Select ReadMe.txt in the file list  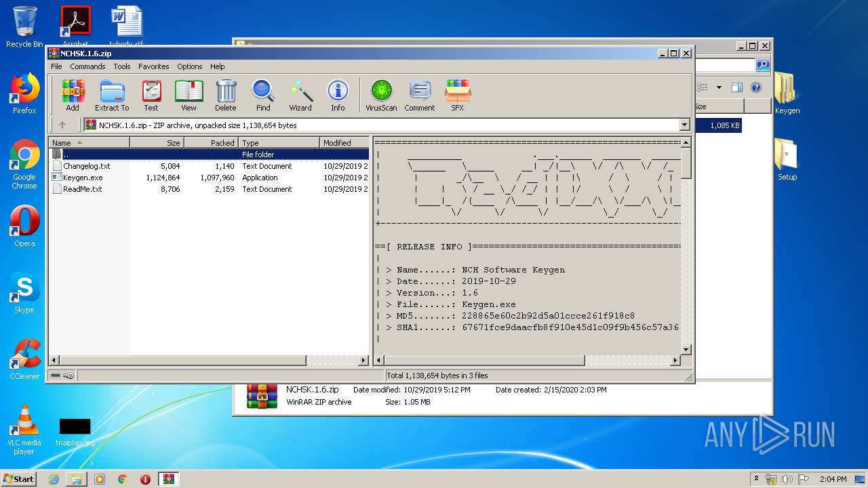(x=82, y=189)
